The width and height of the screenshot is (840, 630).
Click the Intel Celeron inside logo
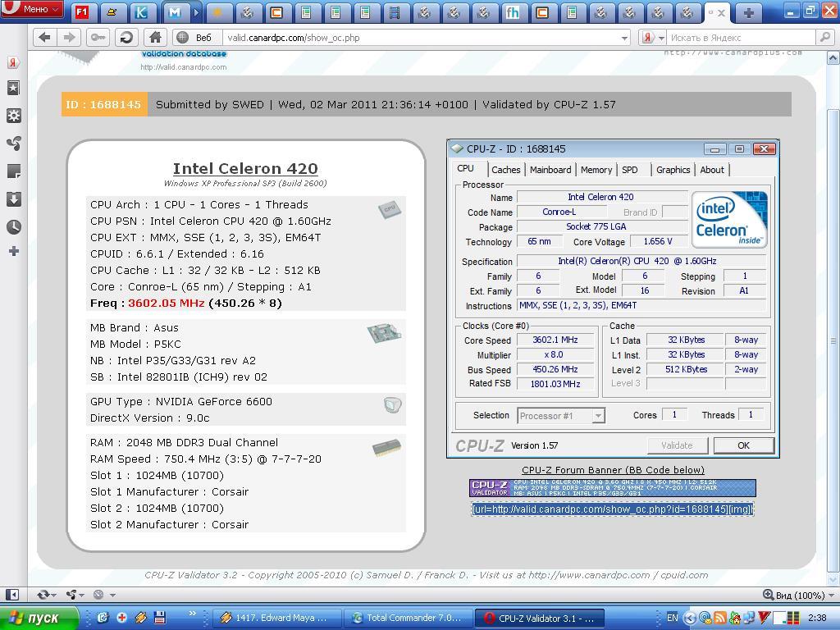(729, 220)
